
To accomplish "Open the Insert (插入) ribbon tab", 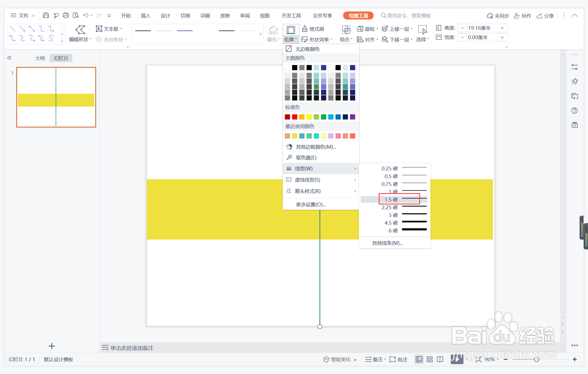I will pos(145,16).
